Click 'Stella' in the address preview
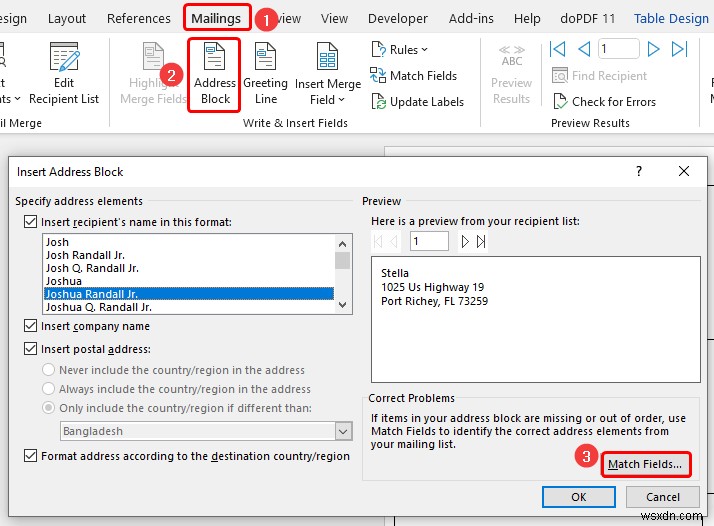This screenshot has height=526, width=714. [x=395, y=273]
